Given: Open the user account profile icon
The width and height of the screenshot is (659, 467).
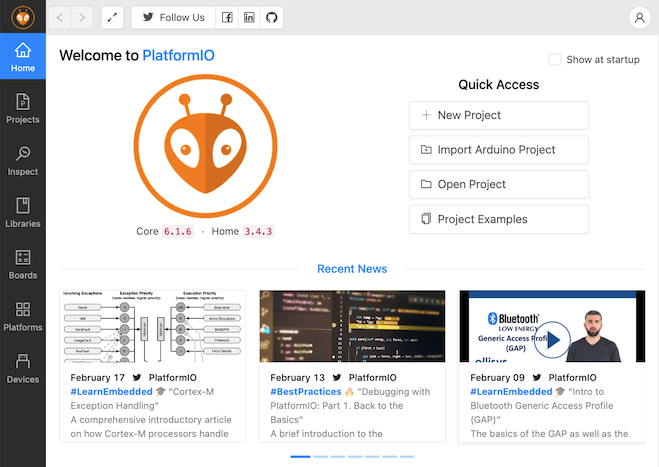Looking at the screenshot, I should (639, 18).
